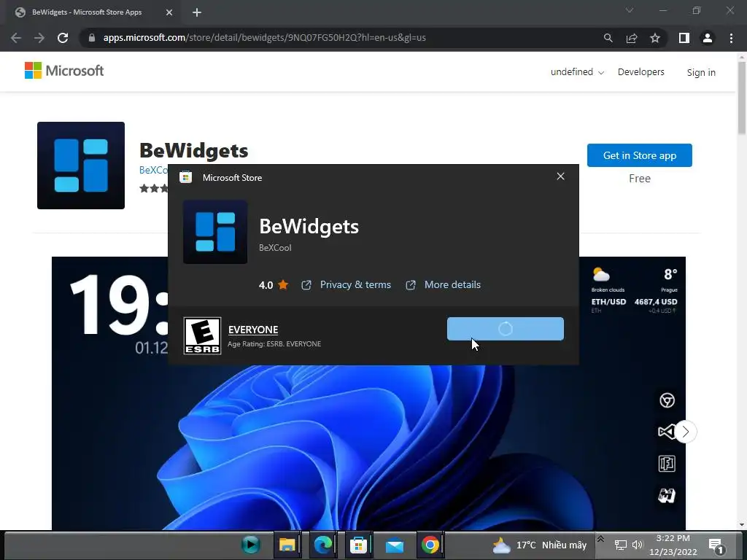Go back to previous page
The height and width of the screenshot is (560, 747).
click(x=16, y=38)
